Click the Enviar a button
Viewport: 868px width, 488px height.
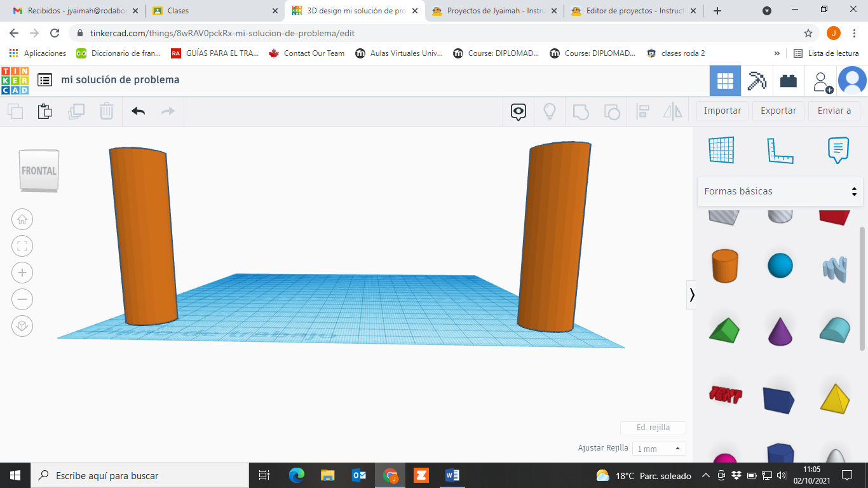coord(834,111)
